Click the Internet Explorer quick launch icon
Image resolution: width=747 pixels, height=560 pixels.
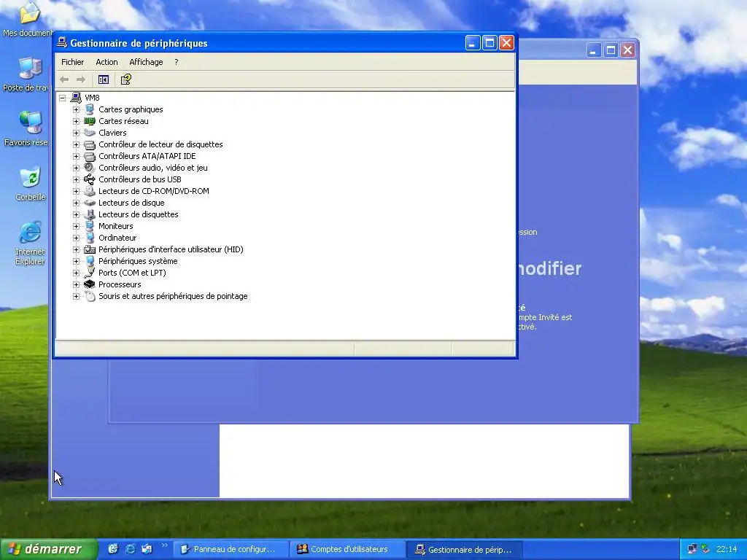tap(130, 549)
